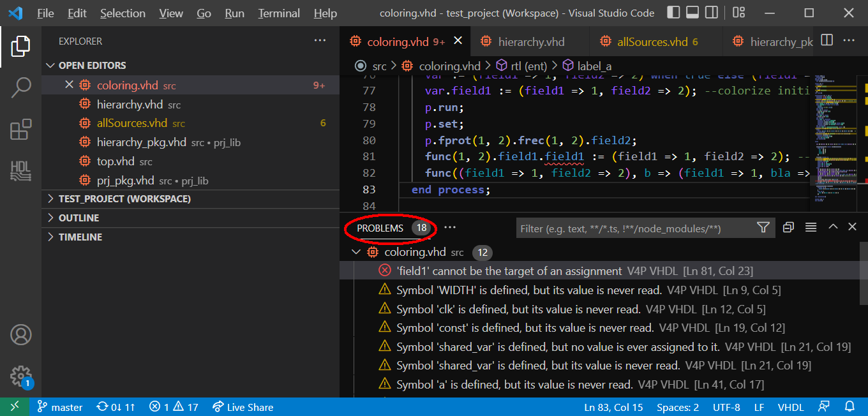868x416 pixels.
Task: Click the feedback icon in status bar
Action: pyautogui.click(x=825, y=407)
